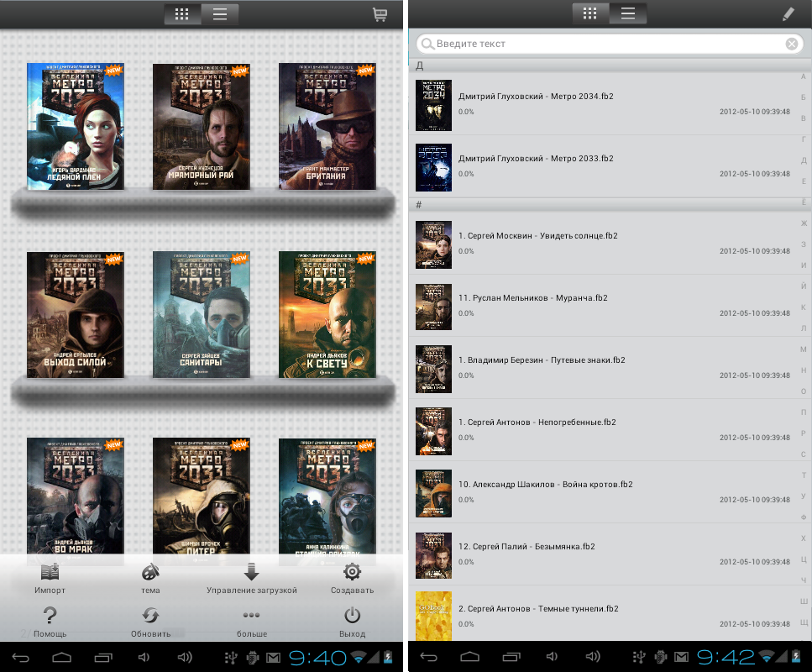Image resolution: width=812 pixels, height=672 pixels.
Task: Tap Home button in right navigation bar
Action: tap(469, 657)
